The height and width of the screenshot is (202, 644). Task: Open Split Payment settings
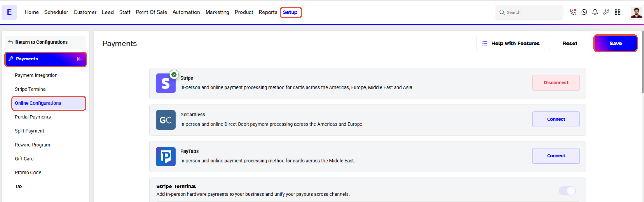29,131
